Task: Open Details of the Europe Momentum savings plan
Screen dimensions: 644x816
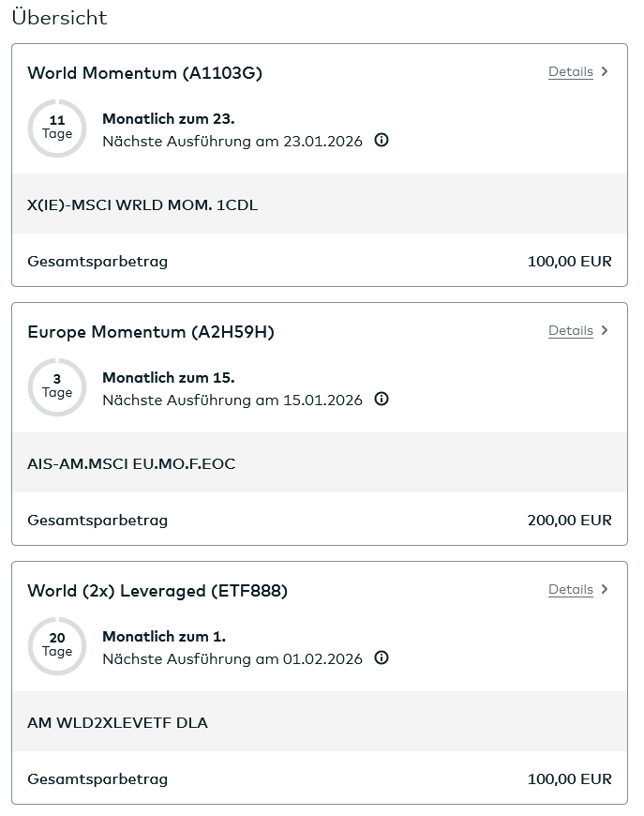Action: 571,330
